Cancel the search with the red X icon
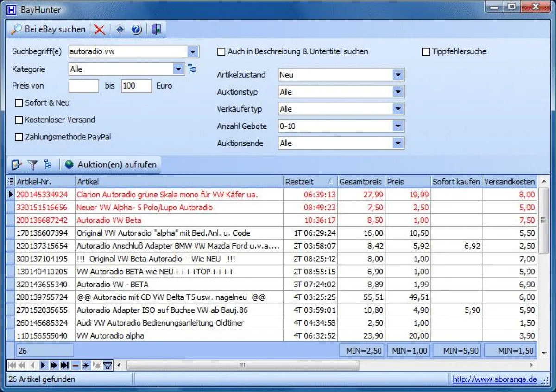 [x=100, y=29]
